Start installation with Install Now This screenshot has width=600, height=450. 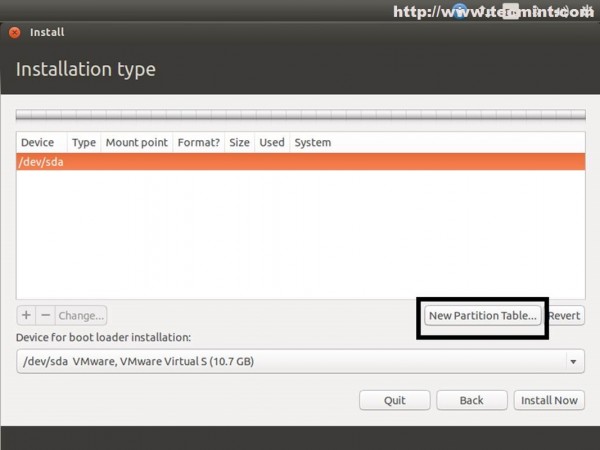[x=549, y=400]
